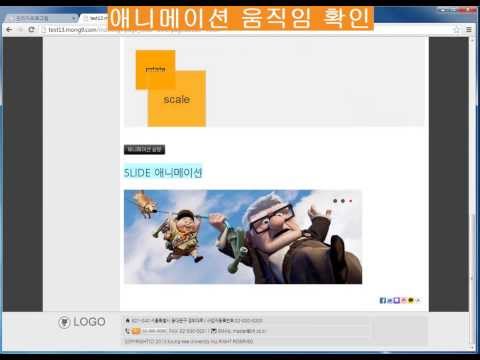Close the first browser tab
Viewport: 480px width, 360px height.
coord(73,18)
